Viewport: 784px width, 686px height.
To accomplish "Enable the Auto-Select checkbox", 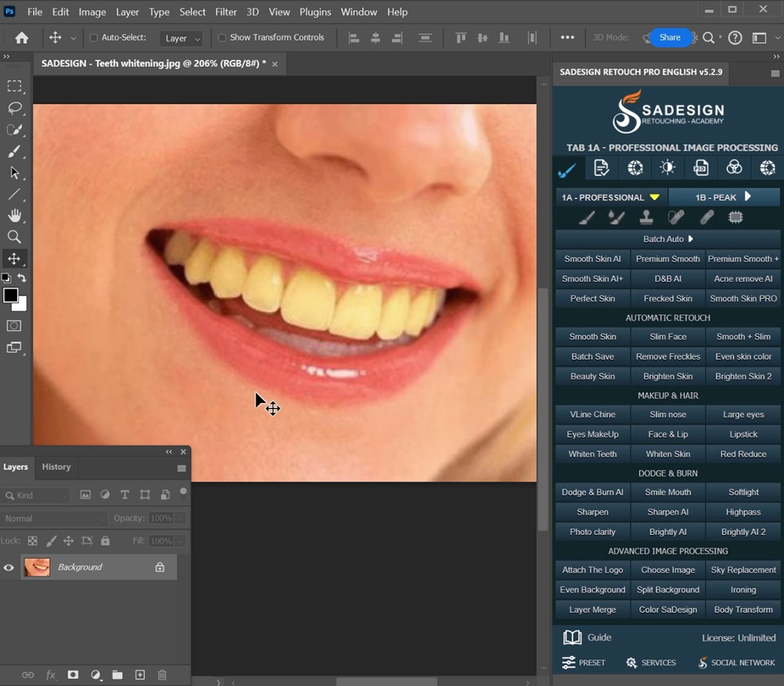I will [x=94, y=38].
